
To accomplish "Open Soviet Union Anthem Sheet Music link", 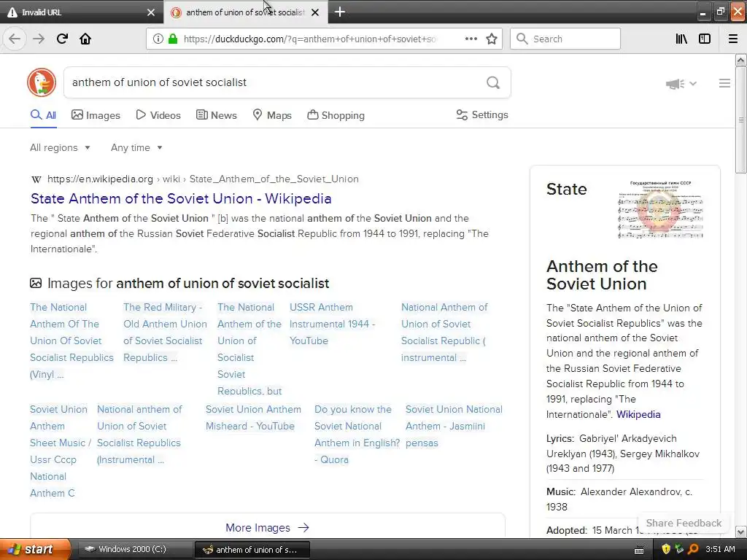I will (60, 451).
